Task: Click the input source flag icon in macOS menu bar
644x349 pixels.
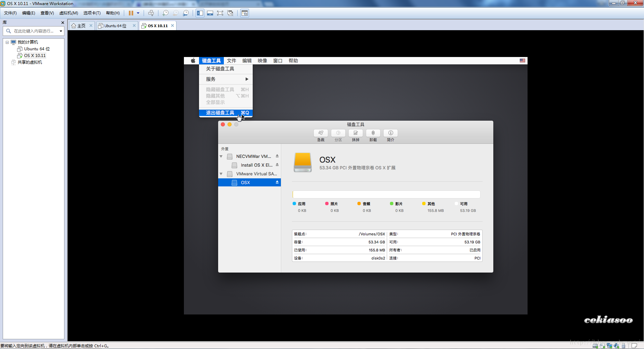Action: [523, 61]
